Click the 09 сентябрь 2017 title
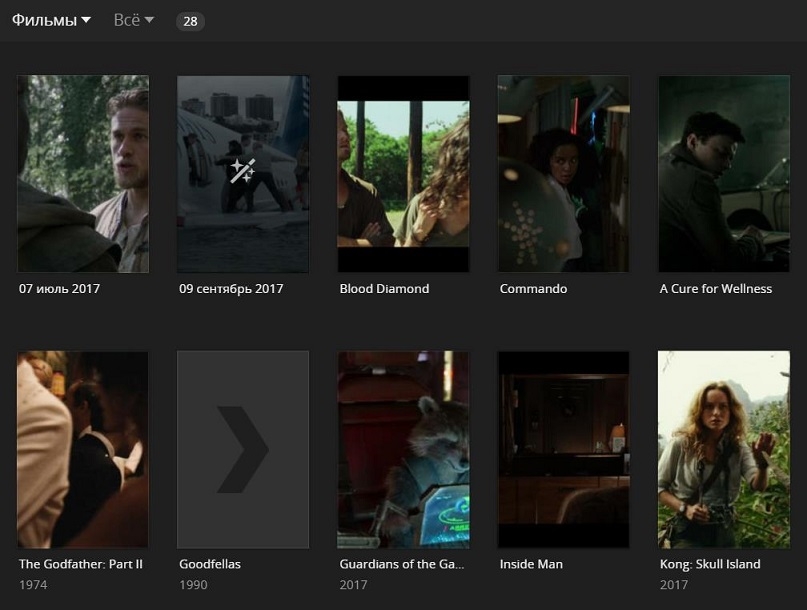 (231, 289)
